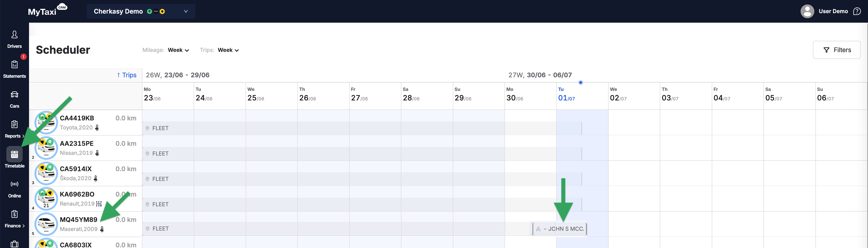
Task: Click the MQ45YM89 car avatar
Action: click(46, 224)
